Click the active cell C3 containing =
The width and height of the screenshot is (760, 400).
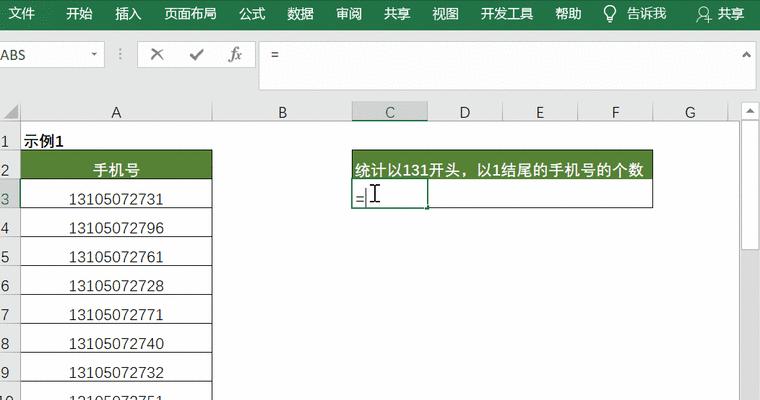[390, 194]
